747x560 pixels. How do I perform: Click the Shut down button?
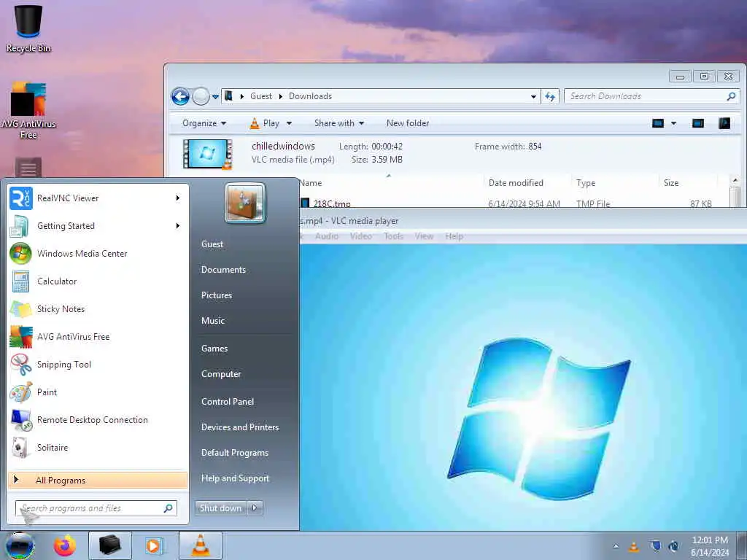220,508
